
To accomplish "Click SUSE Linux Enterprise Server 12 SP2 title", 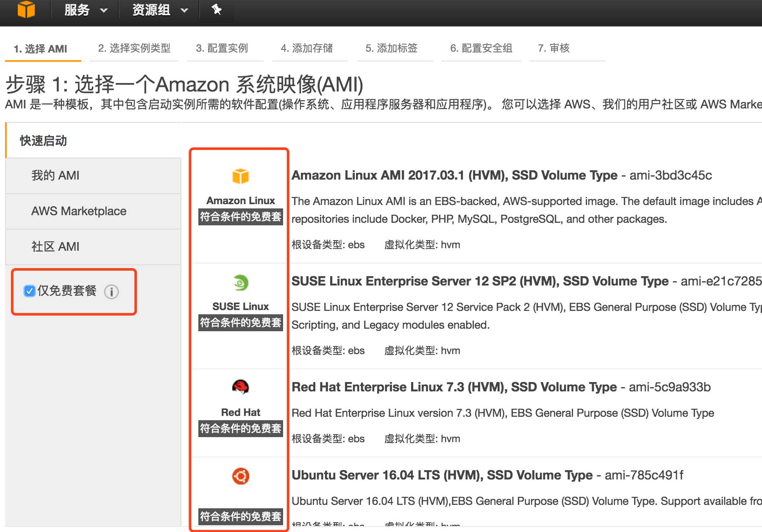I will coord(480,281).
